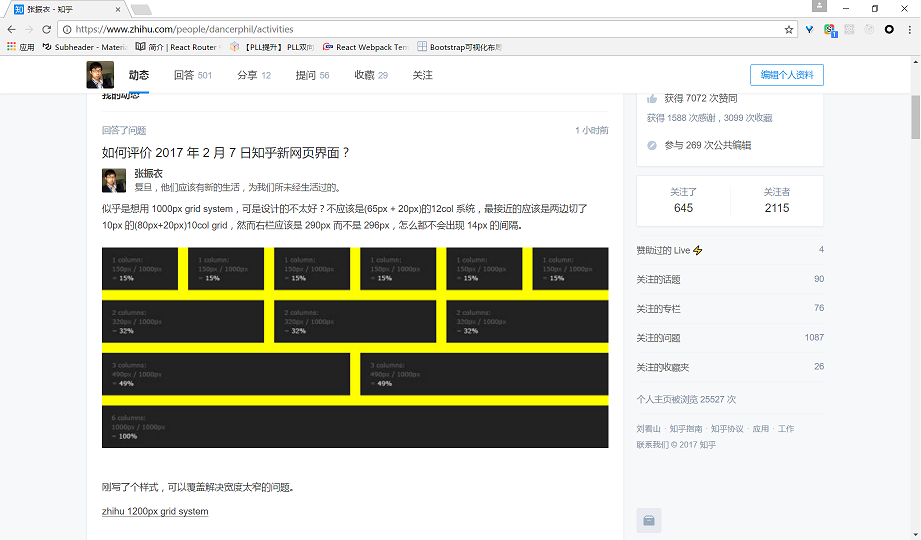Switch to the 提问 56 tab
The height and width of the screenshot is (540, 921).
tap(312, 75)
